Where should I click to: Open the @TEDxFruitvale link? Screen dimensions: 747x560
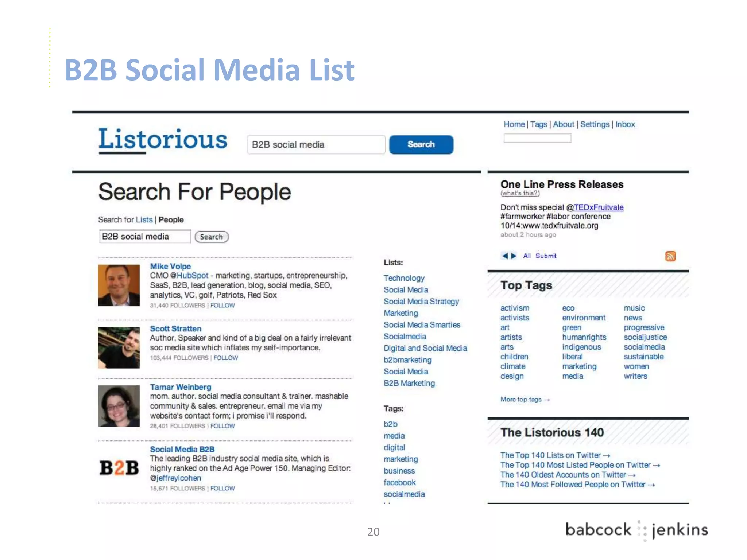click(x=599, y=207)
